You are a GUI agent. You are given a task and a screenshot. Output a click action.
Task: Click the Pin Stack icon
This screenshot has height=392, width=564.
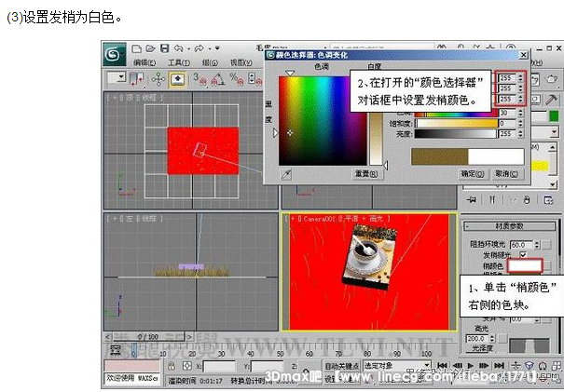coord(472,200)
